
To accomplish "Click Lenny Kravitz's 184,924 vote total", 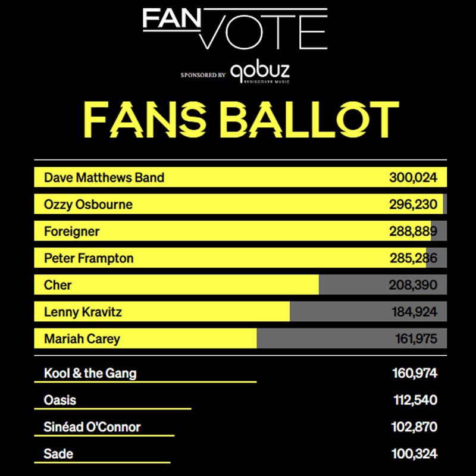I will coord(414,312).
